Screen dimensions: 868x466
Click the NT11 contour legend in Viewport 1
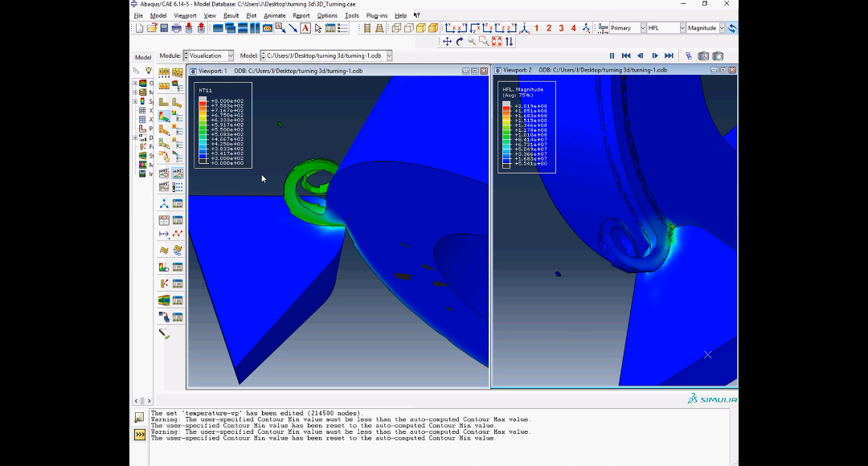(223, 125)
